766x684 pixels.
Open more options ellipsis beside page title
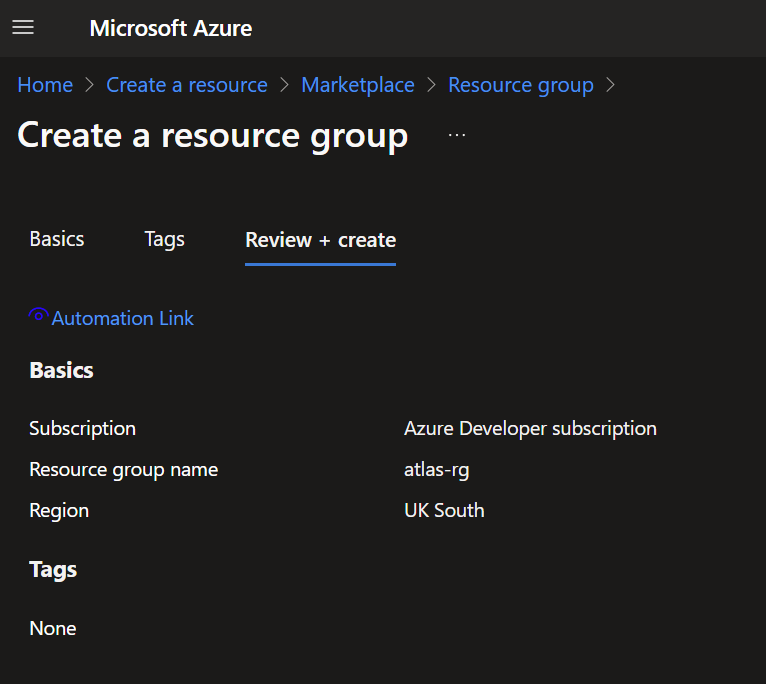click(x=457, y=135)
